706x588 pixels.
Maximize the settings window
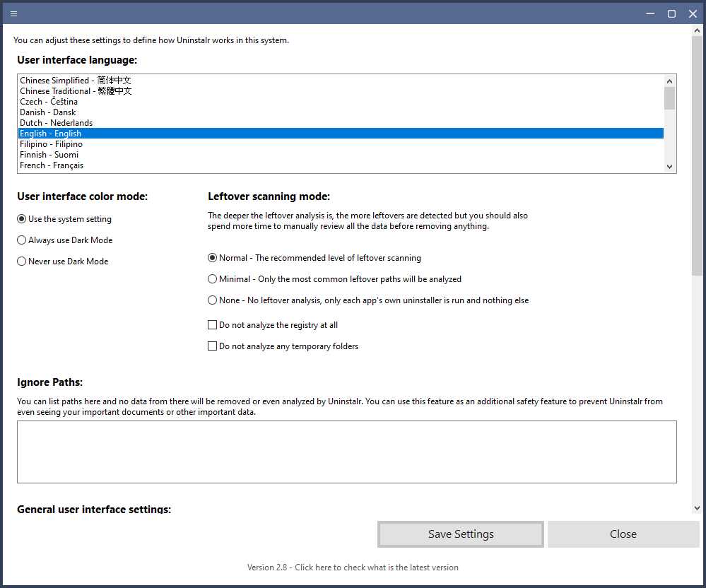[671, 13]
